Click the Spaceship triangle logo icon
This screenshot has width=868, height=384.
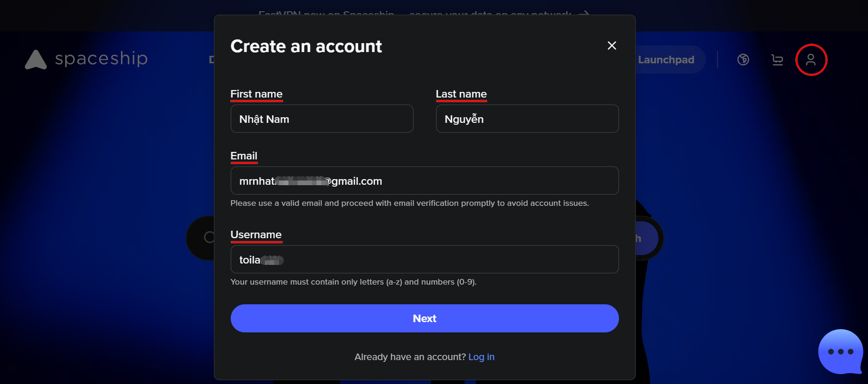(x=36, y=60)
